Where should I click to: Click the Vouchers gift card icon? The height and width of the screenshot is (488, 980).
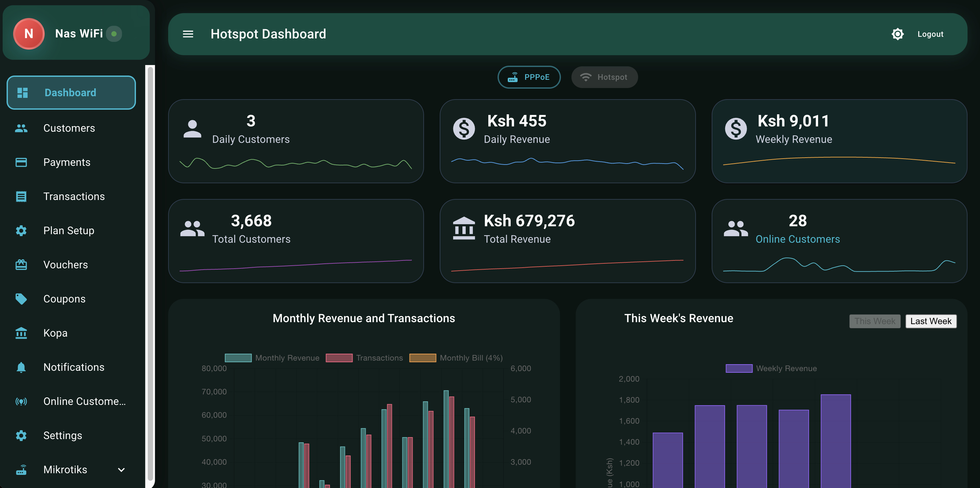pos(21,265)
